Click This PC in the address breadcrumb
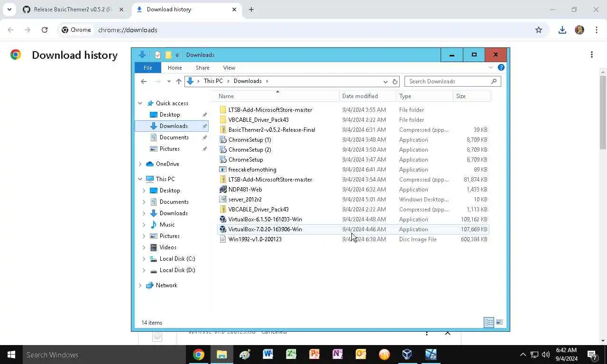Viewport: 607px width, 364px height. click(x=213, y=81)
